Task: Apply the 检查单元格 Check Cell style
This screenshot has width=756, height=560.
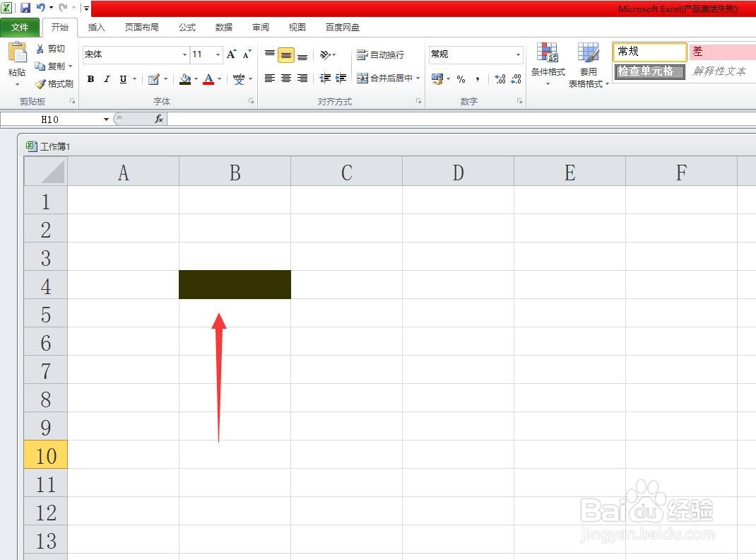Action: [x=649, y=71]
